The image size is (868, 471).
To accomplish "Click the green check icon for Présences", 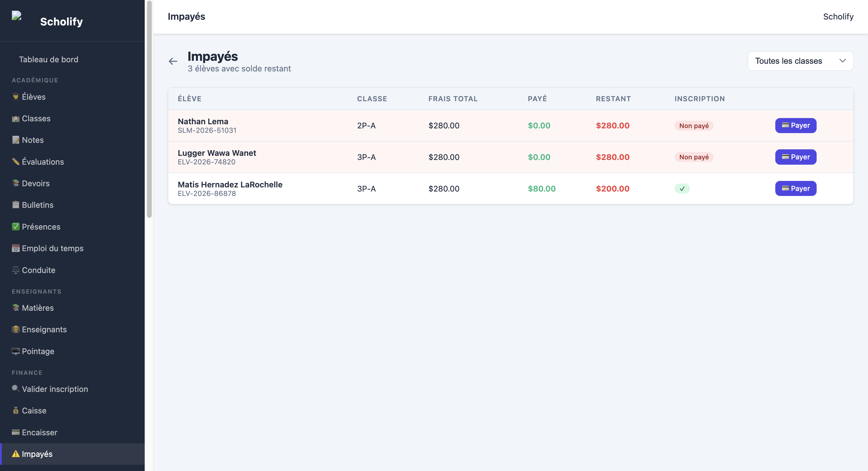I will click(15, 226).
